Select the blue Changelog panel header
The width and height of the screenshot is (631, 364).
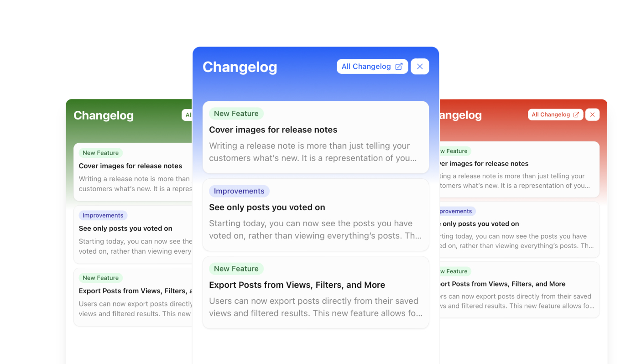[x=240, y=67]
